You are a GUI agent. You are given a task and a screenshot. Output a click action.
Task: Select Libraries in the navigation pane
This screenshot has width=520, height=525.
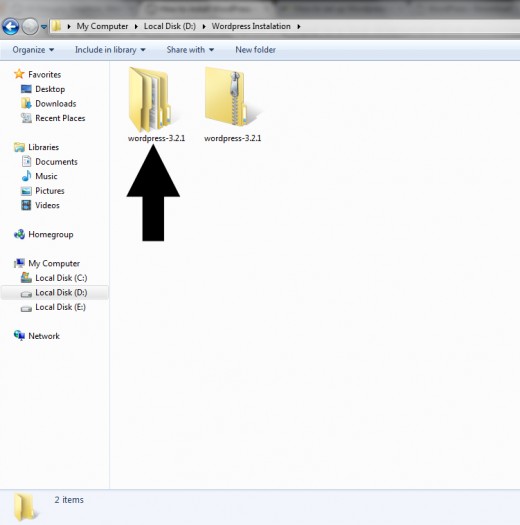[44, 147]
